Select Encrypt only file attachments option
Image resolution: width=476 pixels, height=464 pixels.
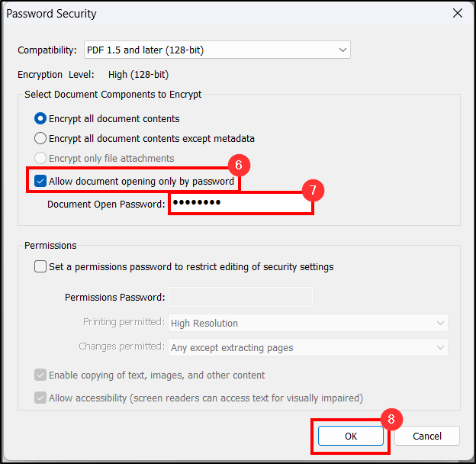click(40, 159)
